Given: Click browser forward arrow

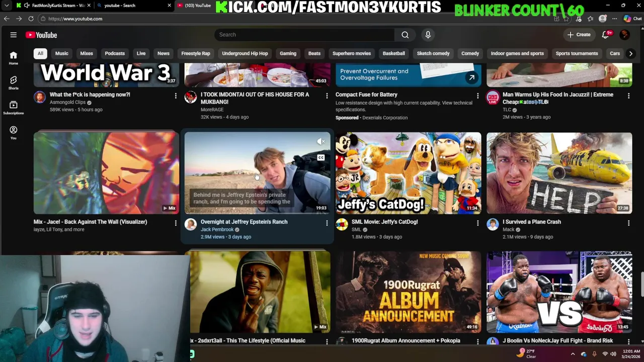Looking at the screenshot, I should click(19, 19).
